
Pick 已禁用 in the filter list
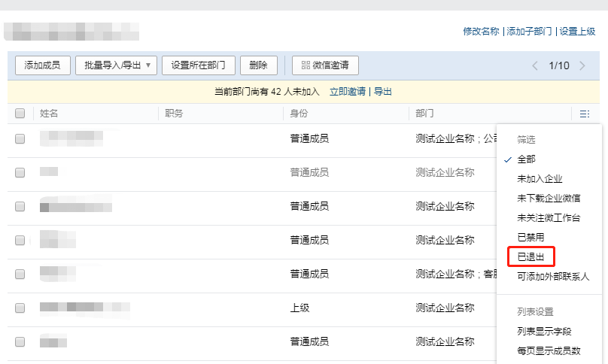531,238
